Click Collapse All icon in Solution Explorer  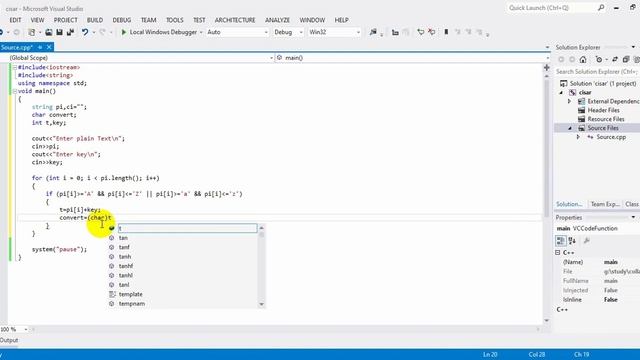(x=626, y=60)
